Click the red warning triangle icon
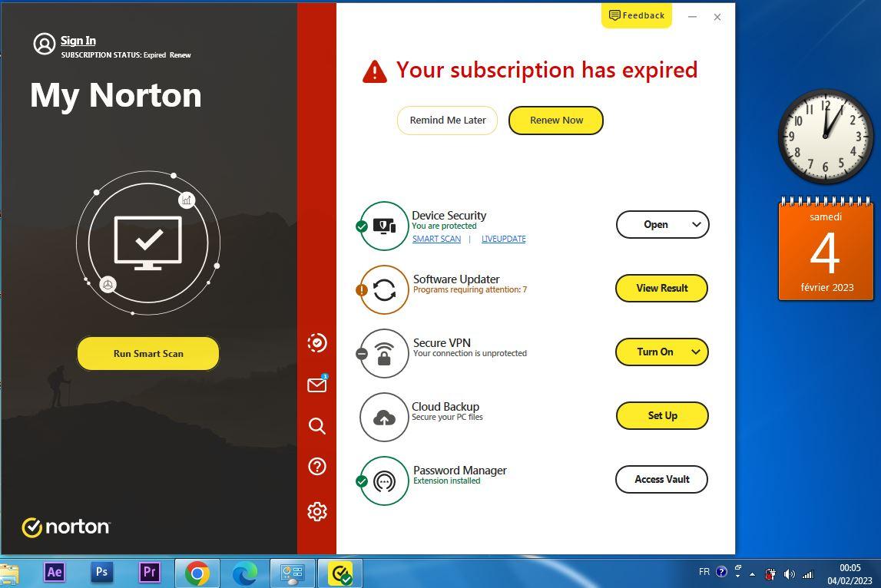This screenshot has height=588, width=881. pos(375,72)
